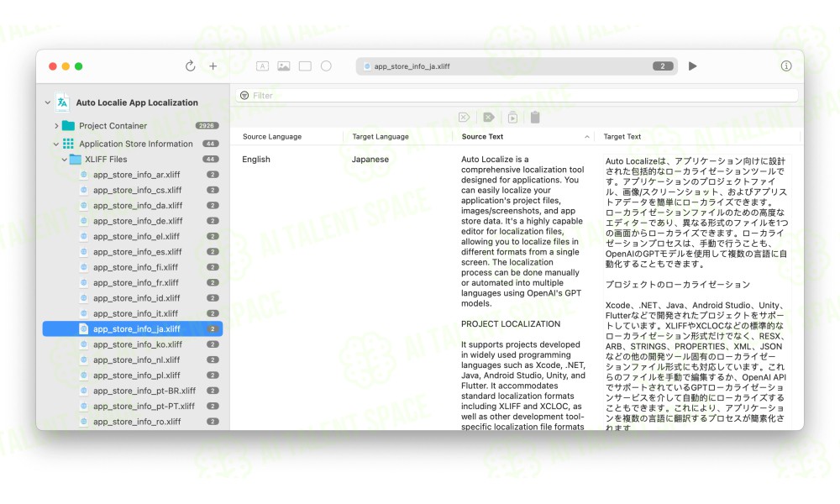Viewport: 840px width, 504px height.
Task: Click the Japanese target language cell
Action: 370,160
